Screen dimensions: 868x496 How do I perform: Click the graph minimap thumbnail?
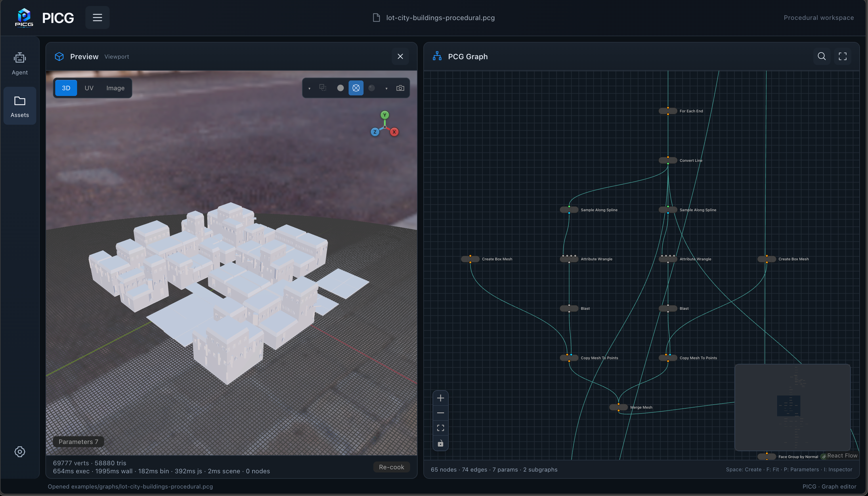[792, 407]
